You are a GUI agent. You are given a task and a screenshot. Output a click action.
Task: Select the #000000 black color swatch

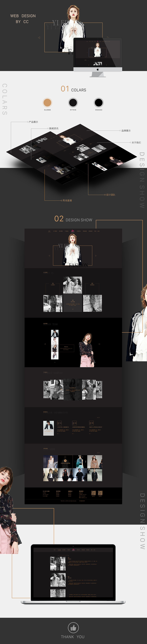point(99,103)
